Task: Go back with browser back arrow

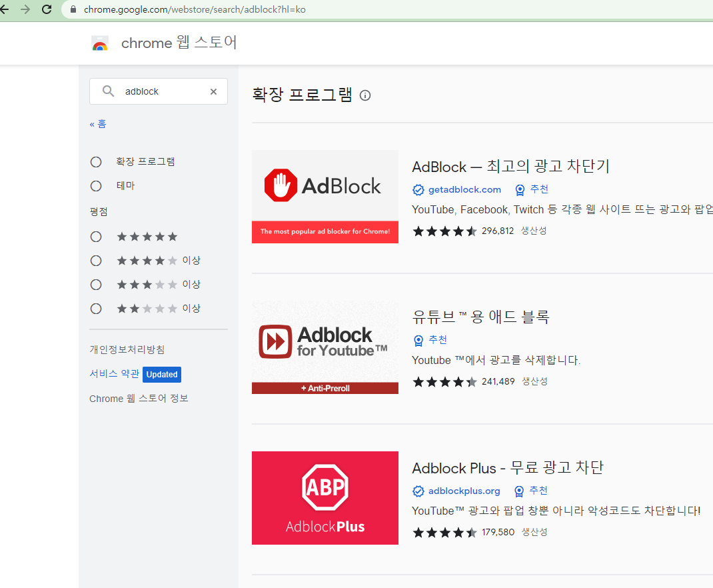Action: 5,9
